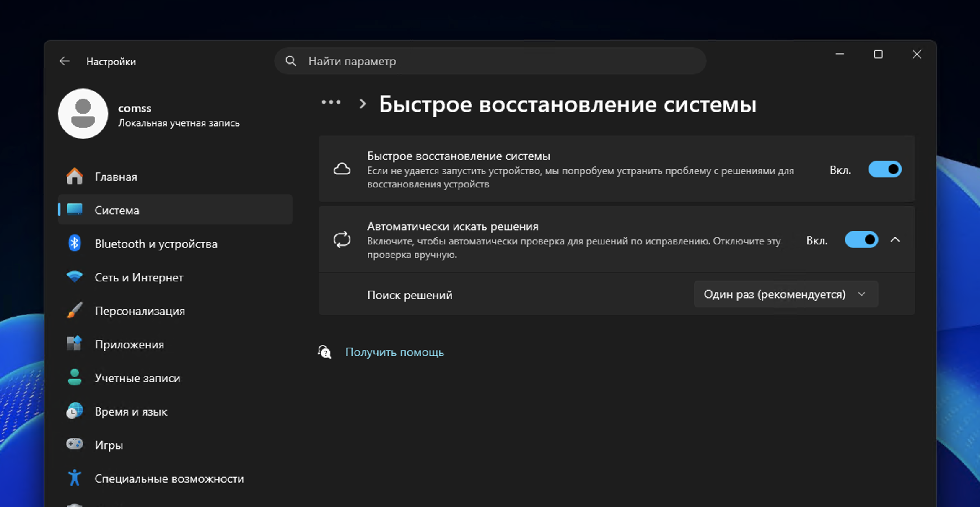Click the search magnifier icon
The image size is (980, 507).
click(x=290, y=61)
